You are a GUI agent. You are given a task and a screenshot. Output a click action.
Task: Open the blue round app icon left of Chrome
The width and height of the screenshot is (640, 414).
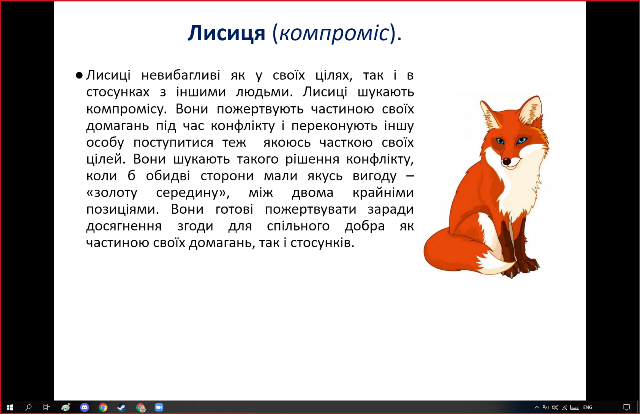point(85,407)
